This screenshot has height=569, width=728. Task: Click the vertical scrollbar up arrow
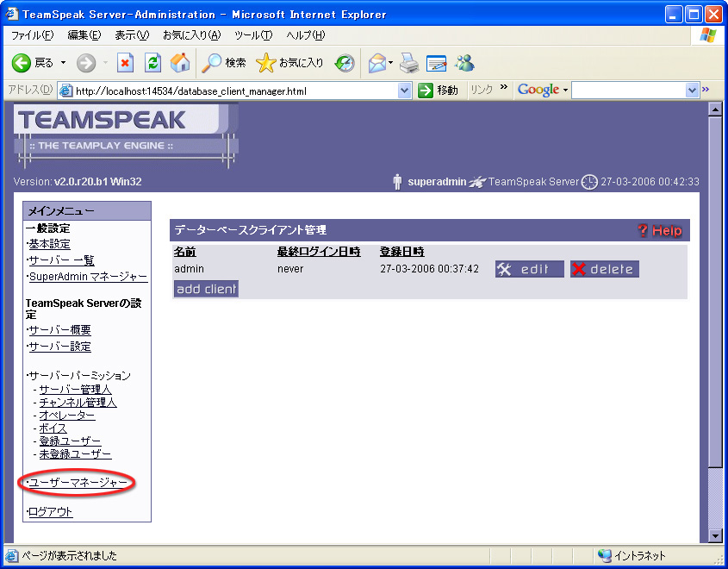[x=715, y=109]
